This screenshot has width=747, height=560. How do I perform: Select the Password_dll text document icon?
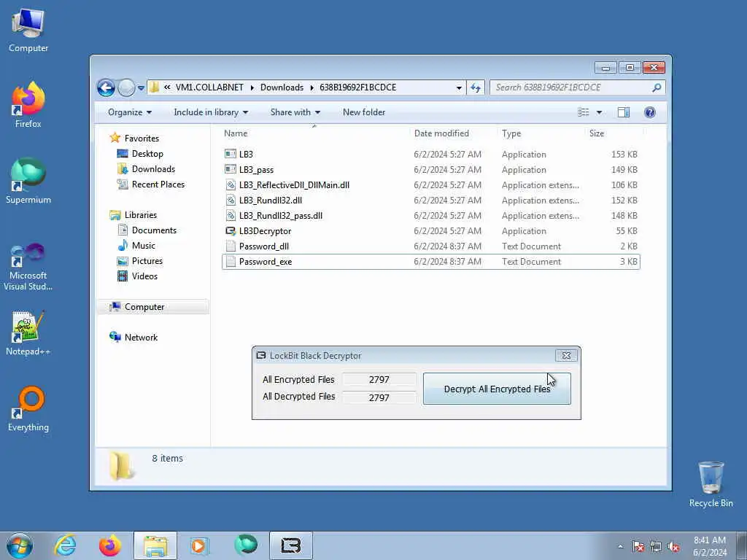[231, 246]
